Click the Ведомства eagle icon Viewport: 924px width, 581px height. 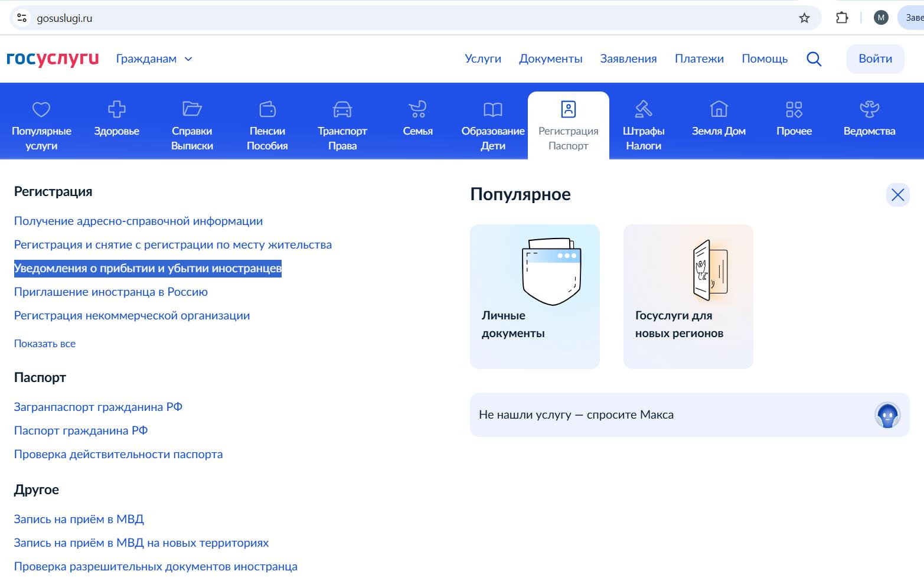(x=869, y=109)
